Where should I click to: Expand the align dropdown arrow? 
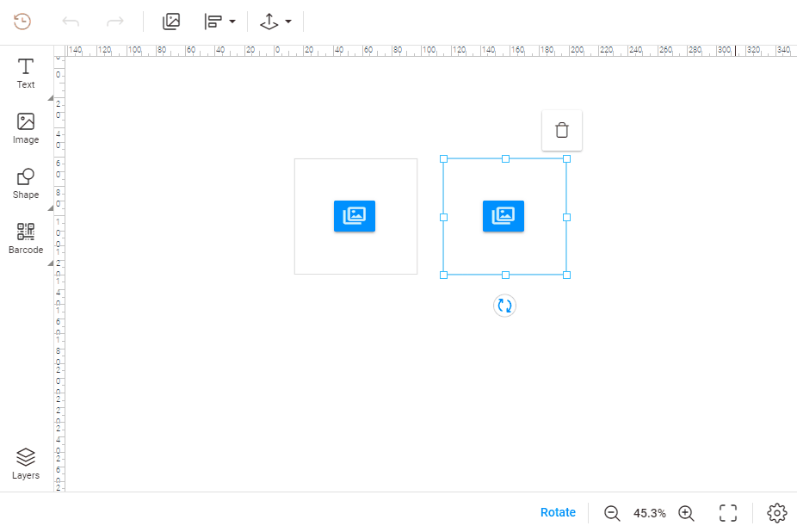(232, 22)
